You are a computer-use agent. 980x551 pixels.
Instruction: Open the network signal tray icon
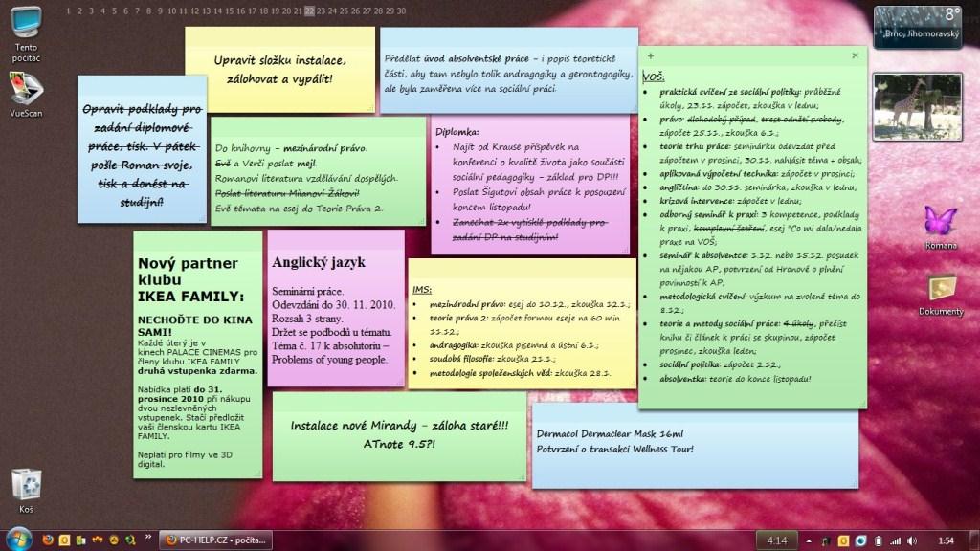click(x=898, y=540)
